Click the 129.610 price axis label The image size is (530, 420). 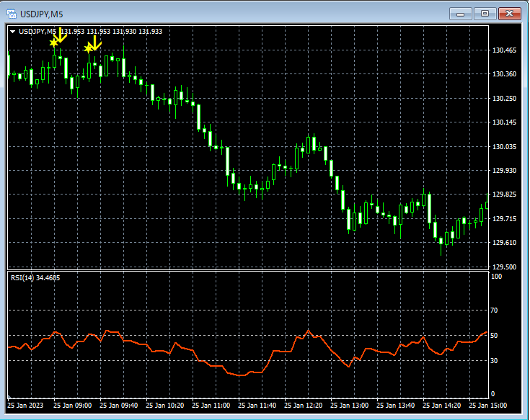(x=504, y=242)
